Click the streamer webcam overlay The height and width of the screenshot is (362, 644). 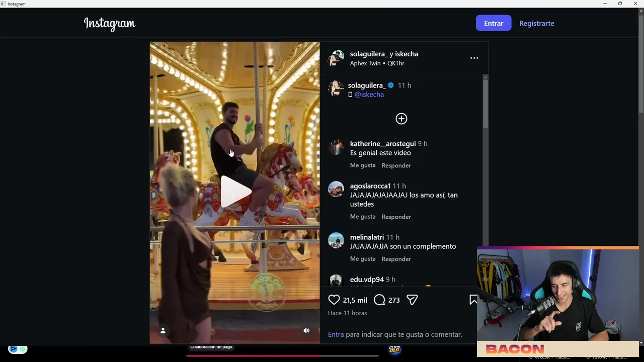point(557,302)
